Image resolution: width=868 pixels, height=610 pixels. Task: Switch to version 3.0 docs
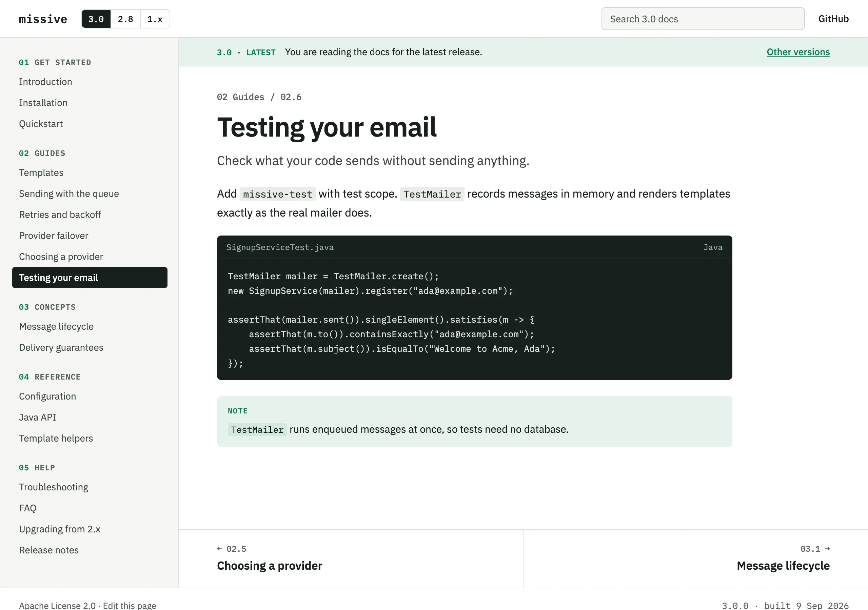[x=96, y=19]
